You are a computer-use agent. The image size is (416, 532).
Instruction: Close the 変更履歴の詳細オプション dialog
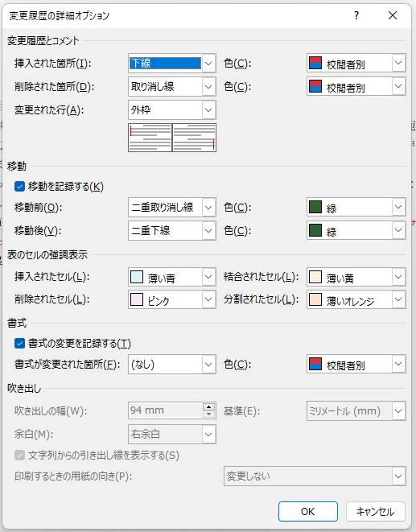tap(393, 15)
